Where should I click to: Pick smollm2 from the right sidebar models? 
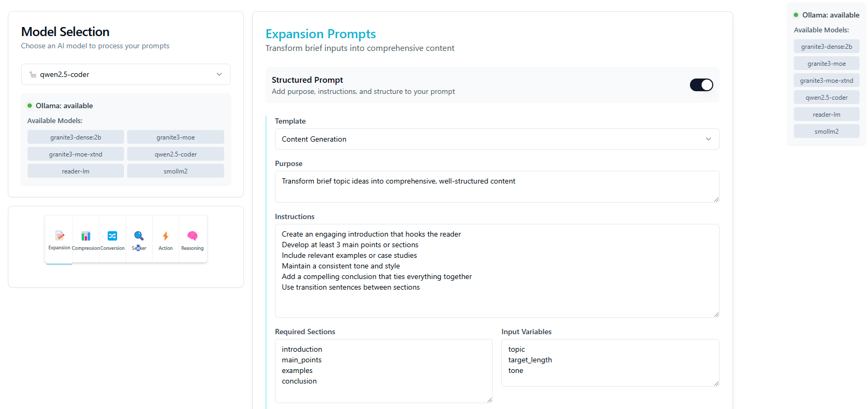[x=826, y=131]
